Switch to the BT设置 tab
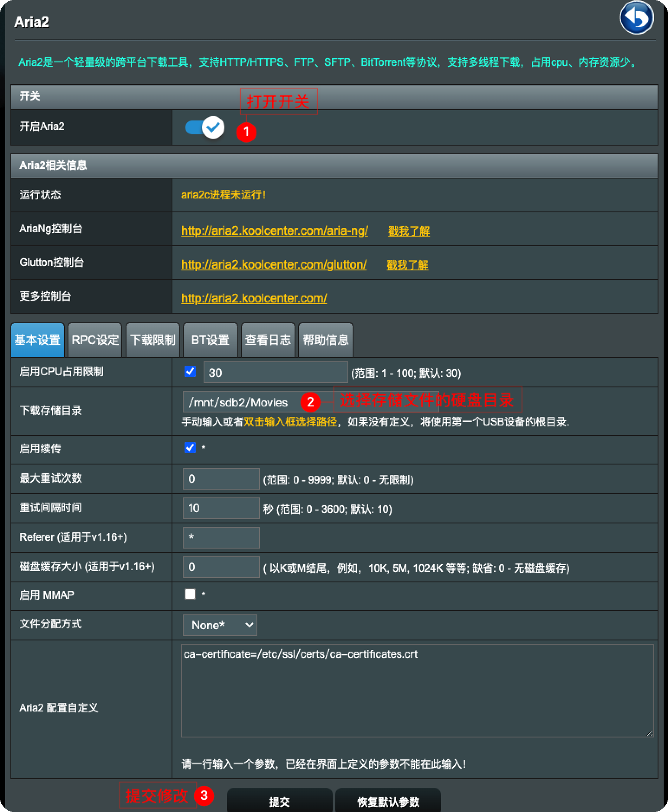668x812 pixels. 211,340
